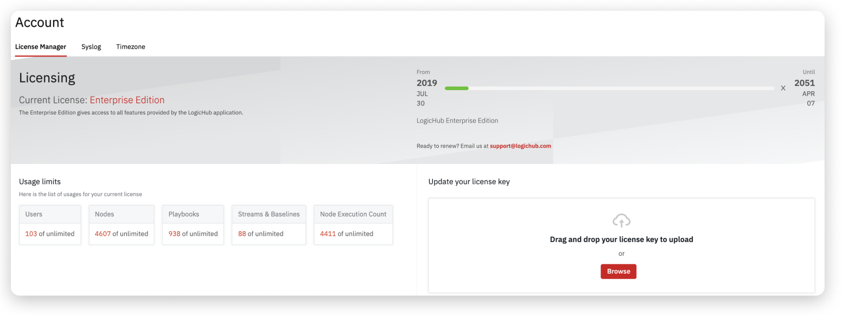
Task: Click the 'Licensing' heading
Action: pyautogui.click(x=47, y=78)
